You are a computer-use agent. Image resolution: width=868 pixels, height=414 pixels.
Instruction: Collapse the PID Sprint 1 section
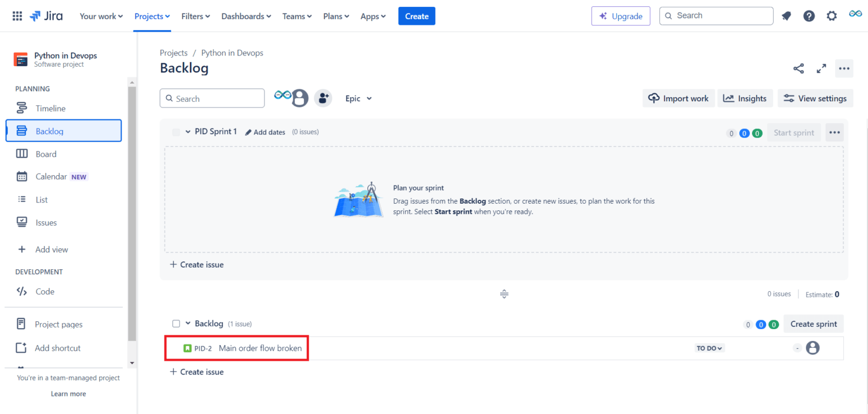187,131
